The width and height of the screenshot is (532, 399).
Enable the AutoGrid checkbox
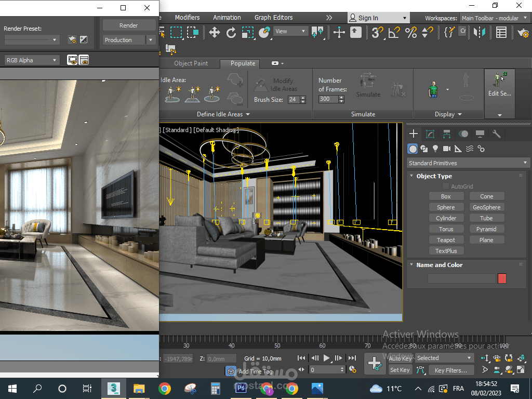(x=446, y=187)
